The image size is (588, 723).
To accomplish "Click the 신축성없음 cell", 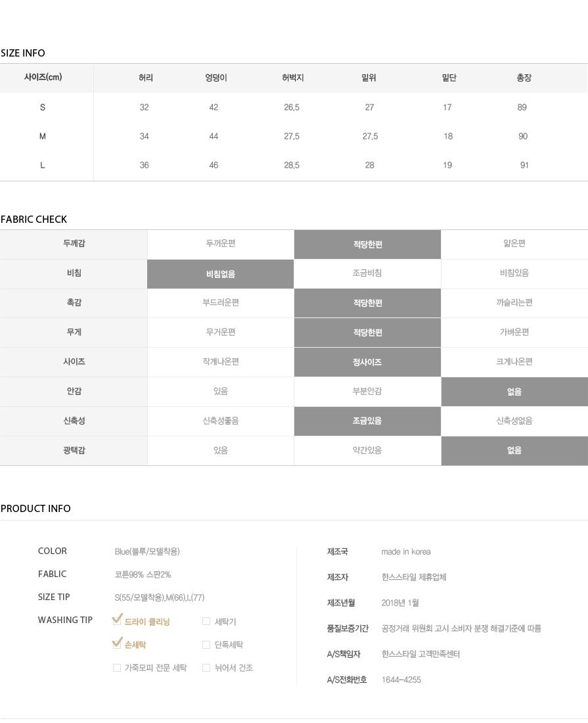I will coord(514,421).
